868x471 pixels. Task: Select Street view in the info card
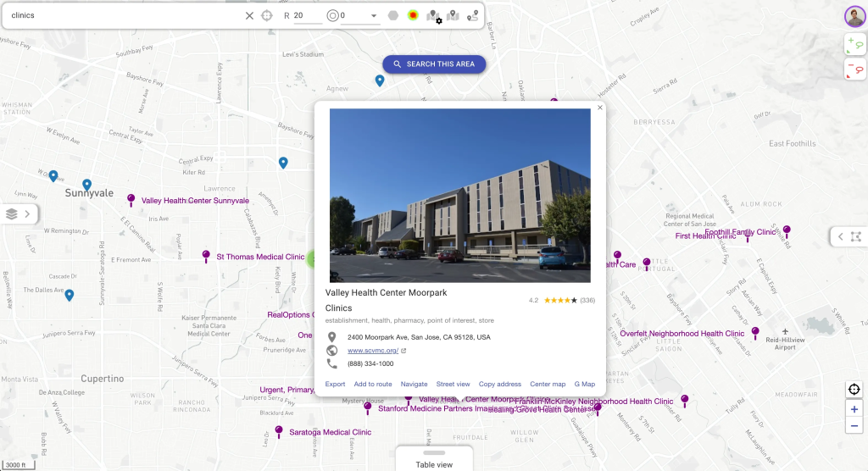pos(453,385)
